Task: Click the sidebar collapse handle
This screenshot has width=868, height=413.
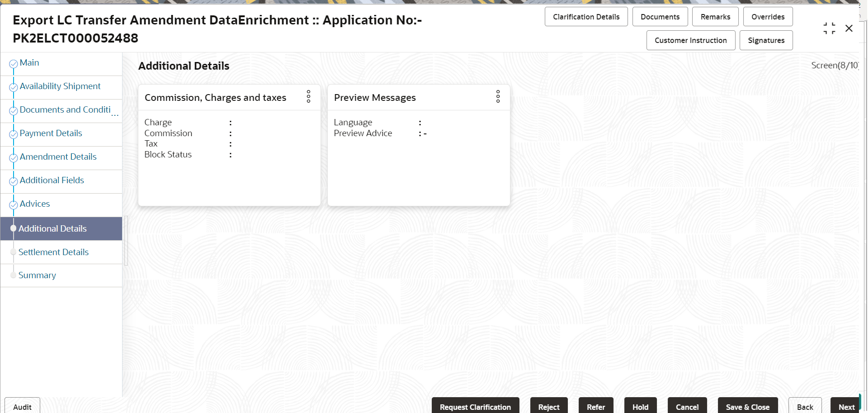Action: (126, 240)
